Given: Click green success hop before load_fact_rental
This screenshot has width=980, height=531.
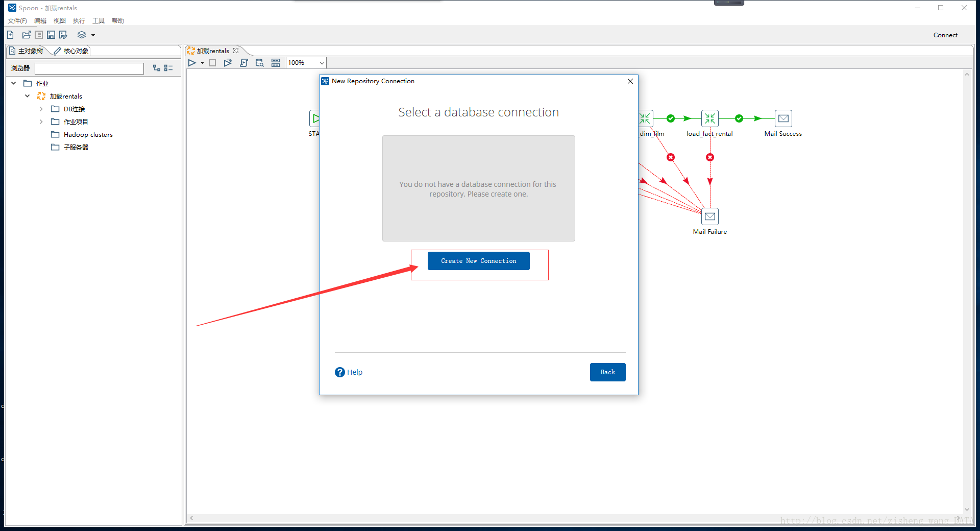Looking at the screenshot, I should point(671,118).
